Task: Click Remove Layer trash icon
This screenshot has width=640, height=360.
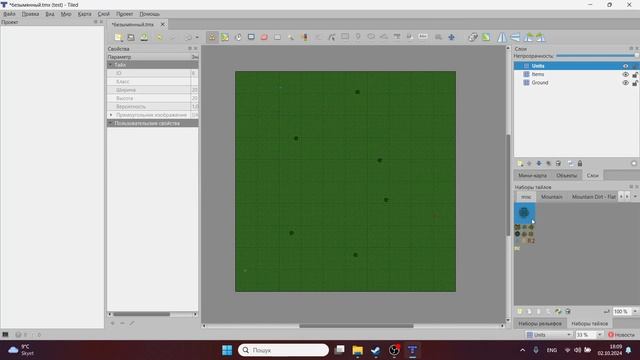Action: coord(558,163)
